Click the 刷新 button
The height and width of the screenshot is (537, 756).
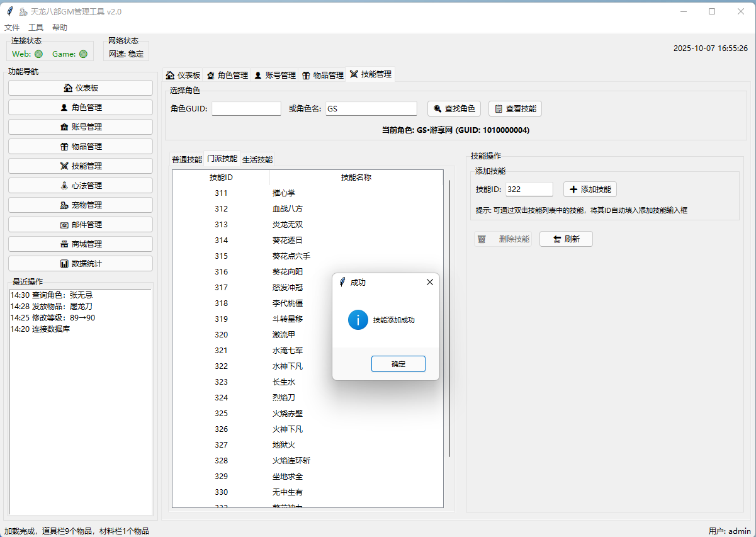[x=566, y=239]
